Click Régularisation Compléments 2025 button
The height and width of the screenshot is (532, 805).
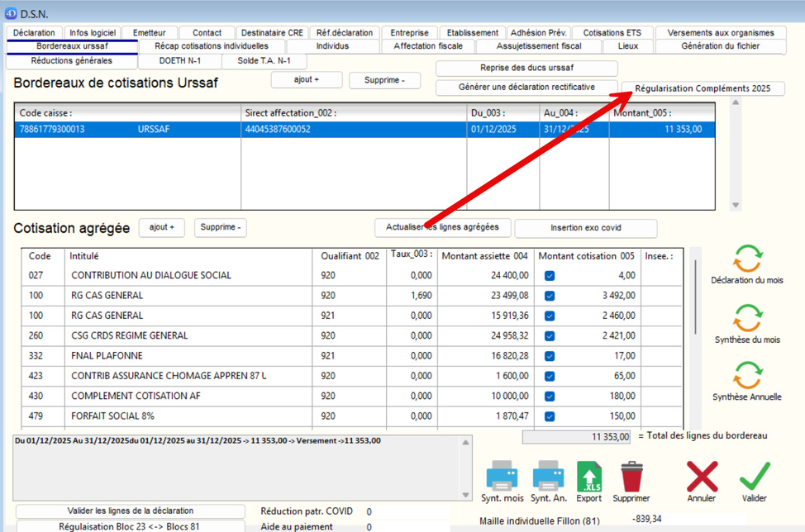702,88
